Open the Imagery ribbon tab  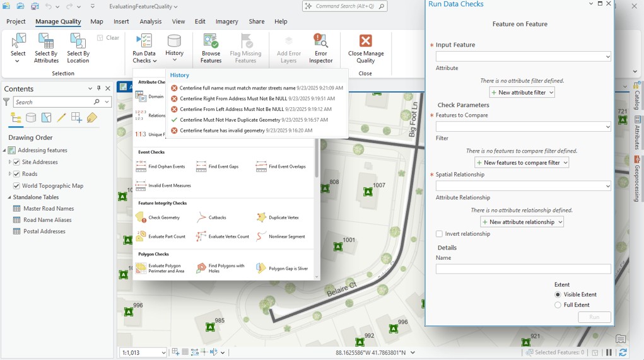tap(226, 21)
